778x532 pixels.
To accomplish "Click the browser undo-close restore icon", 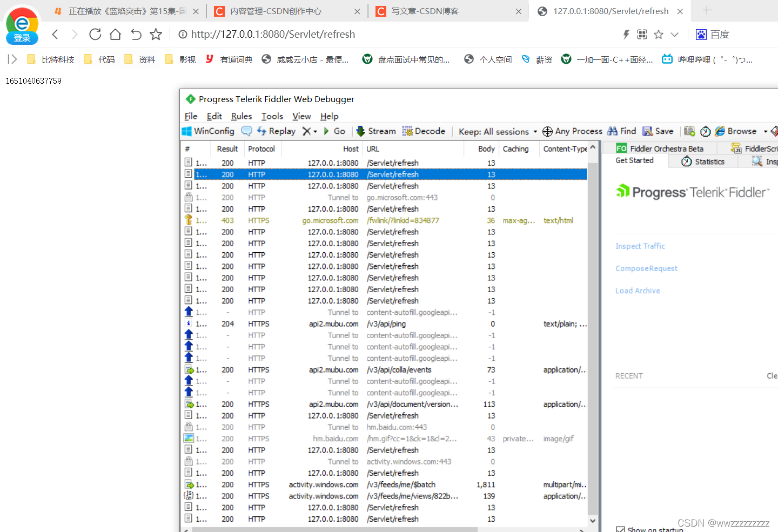I will coord(136,35).
